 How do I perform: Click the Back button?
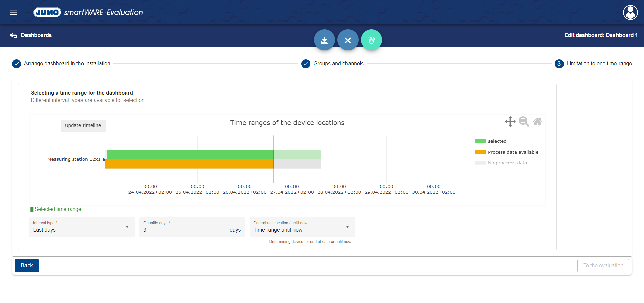point(27,266)
